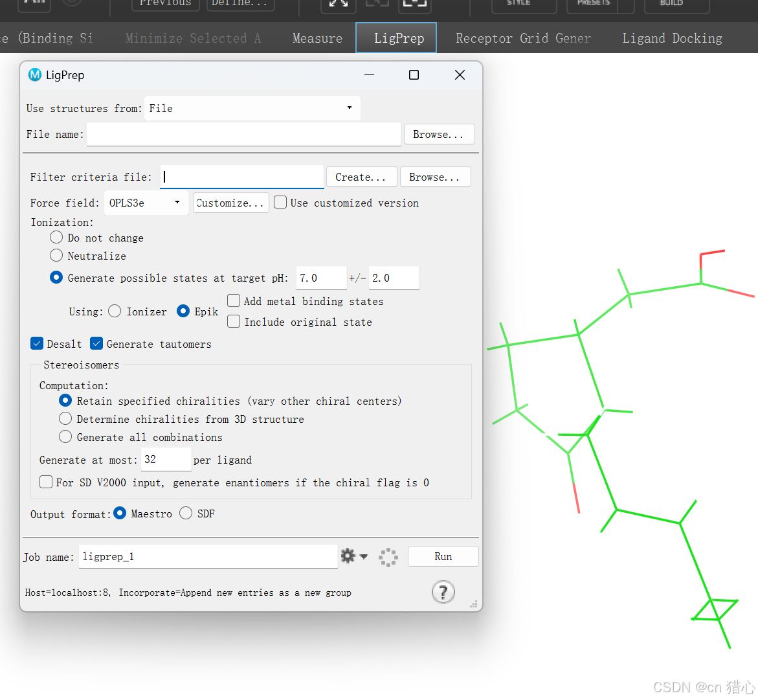This screenshot has width=758, height=700.
Task: Tick Use customized version checkbox
Action: click(280, 202)
